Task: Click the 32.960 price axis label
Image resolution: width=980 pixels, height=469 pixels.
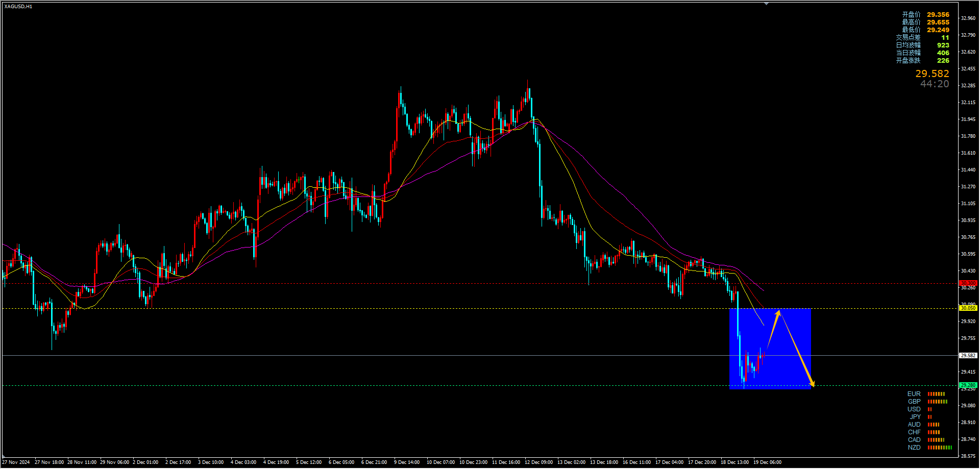Action: point(968,18)
